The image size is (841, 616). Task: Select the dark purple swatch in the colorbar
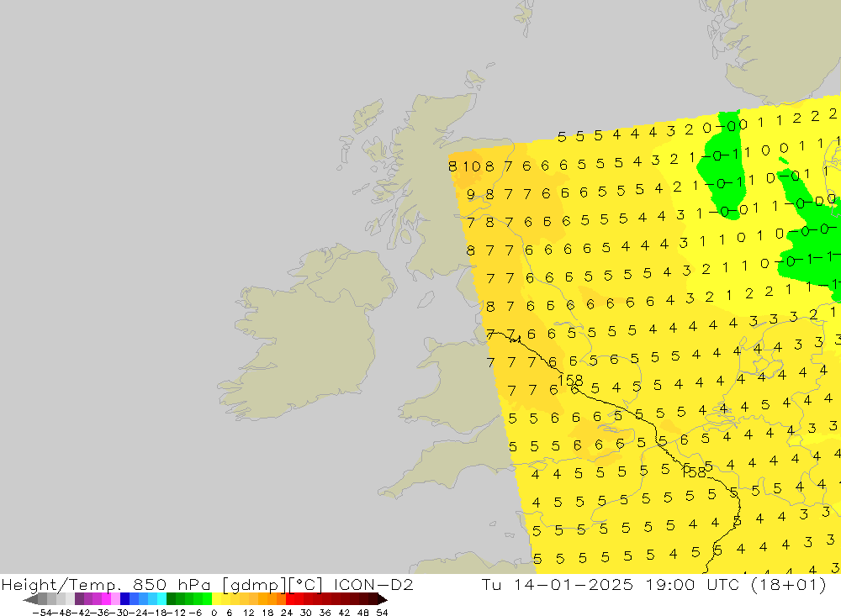(x=79, y=599)
